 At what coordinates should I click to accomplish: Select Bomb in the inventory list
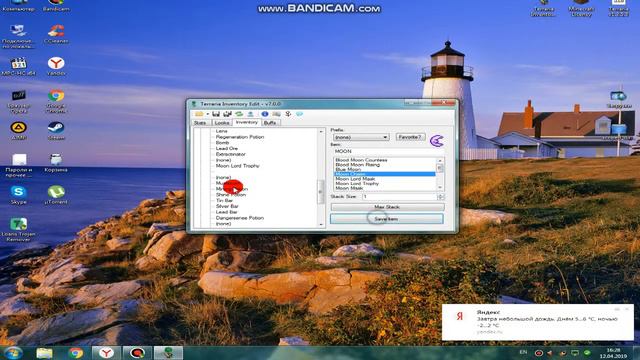(222, 143)
